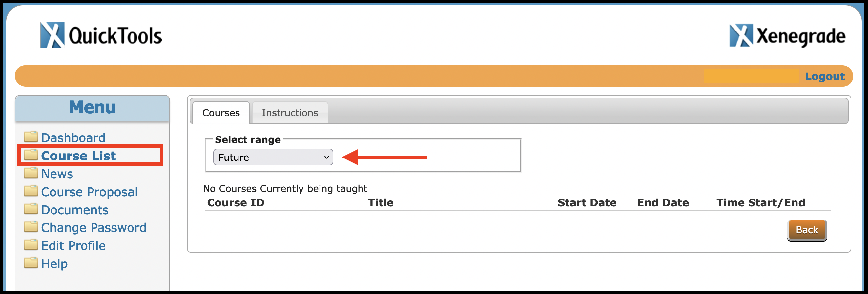This screenshot has height=294, width=868.
Task: Open the Course List menu item
Action: (78, 155)
